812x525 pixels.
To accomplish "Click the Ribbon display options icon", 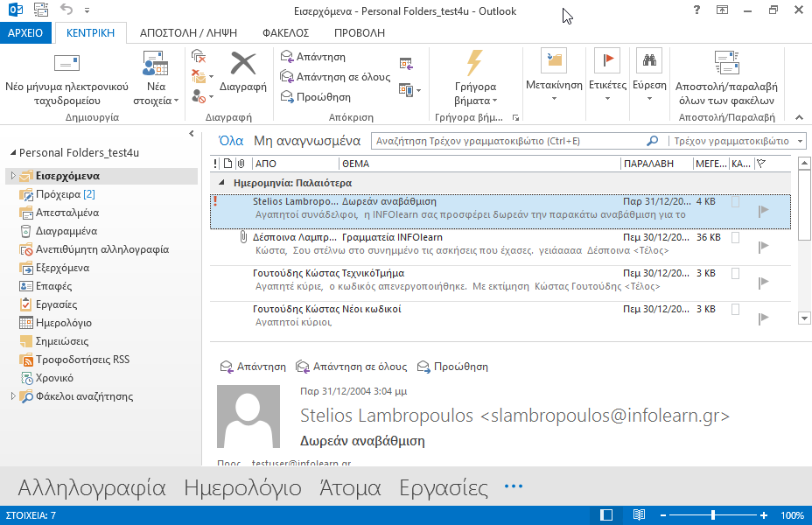I will (722, 10).
